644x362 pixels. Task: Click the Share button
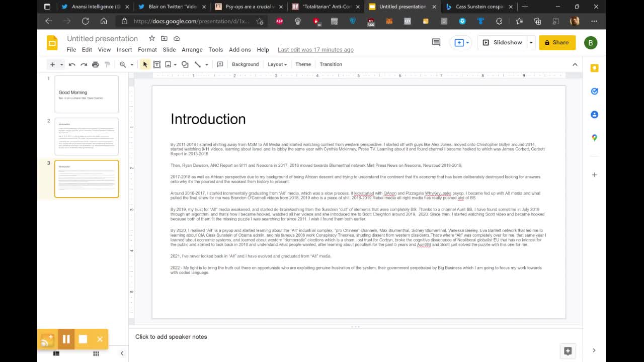point(557,43)
